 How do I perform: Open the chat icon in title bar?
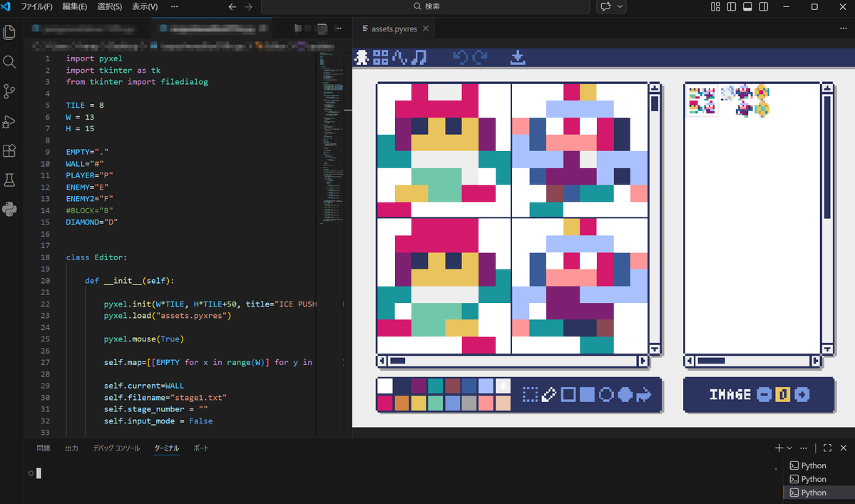[605, 6]
